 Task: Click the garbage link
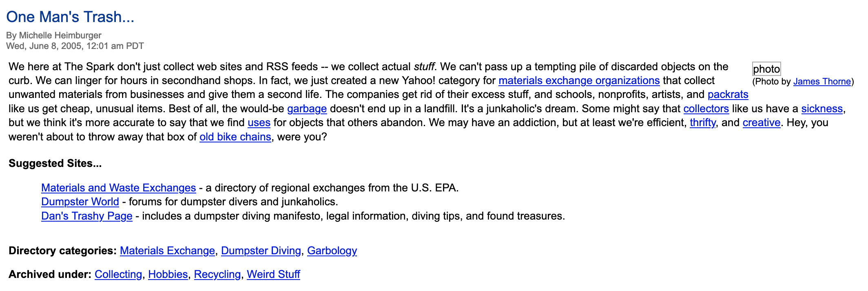click(307, 109)
